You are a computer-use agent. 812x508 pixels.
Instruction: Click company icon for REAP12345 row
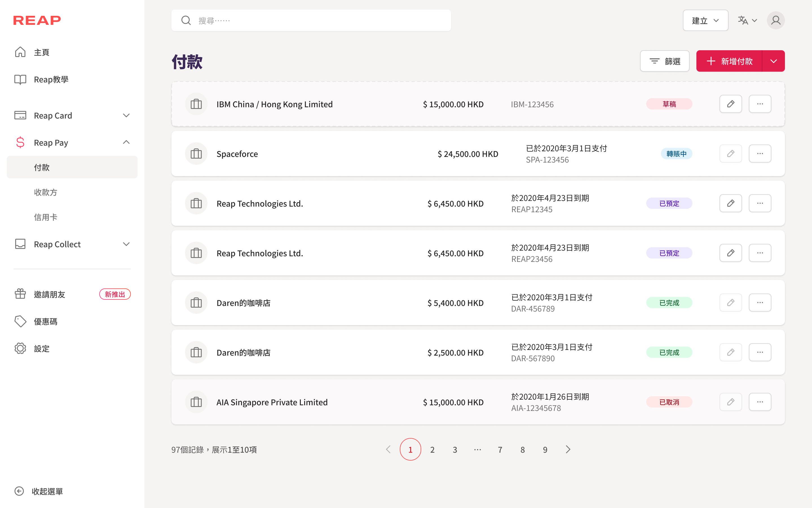coord(196,203)
